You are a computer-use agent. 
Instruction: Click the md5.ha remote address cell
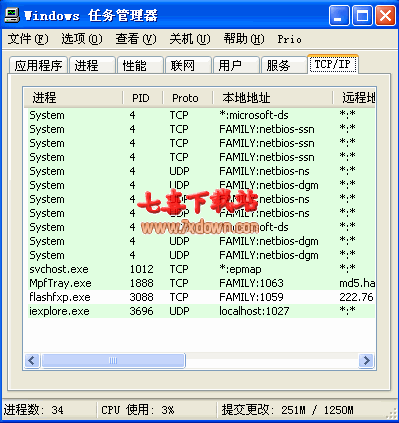357,283
